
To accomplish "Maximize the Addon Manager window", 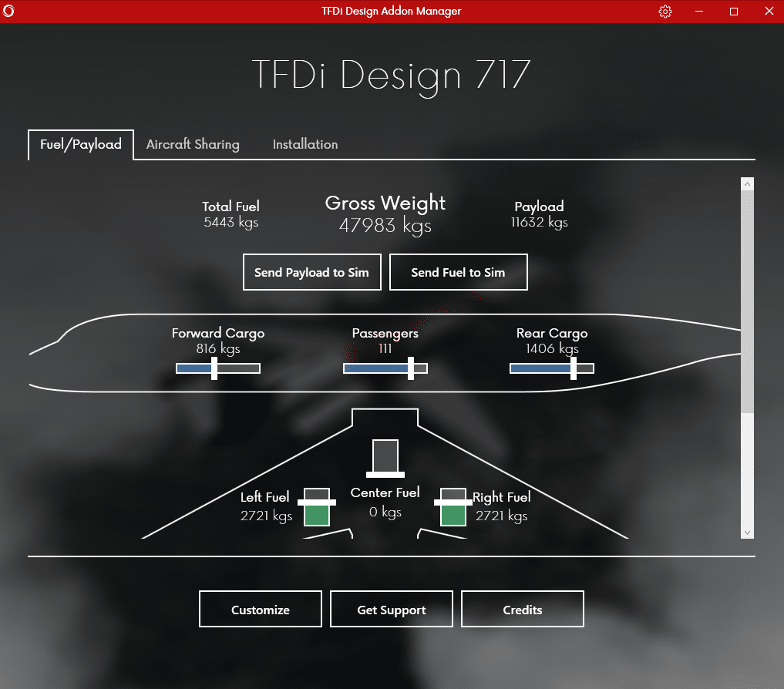I will click(734, 12).
